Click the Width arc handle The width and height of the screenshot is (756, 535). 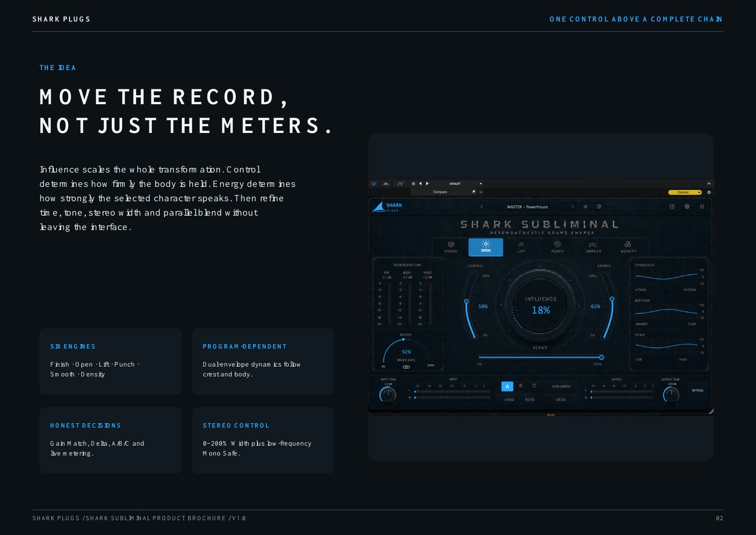[403, 340]
